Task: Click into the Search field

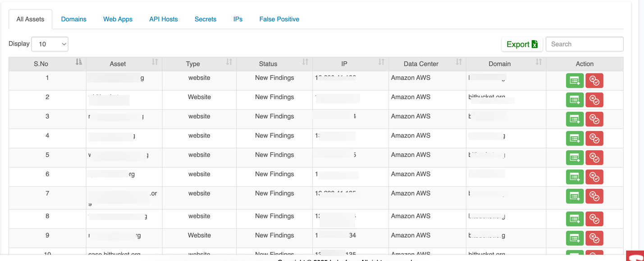Action: pyautogui.click(x=584, y=44)
